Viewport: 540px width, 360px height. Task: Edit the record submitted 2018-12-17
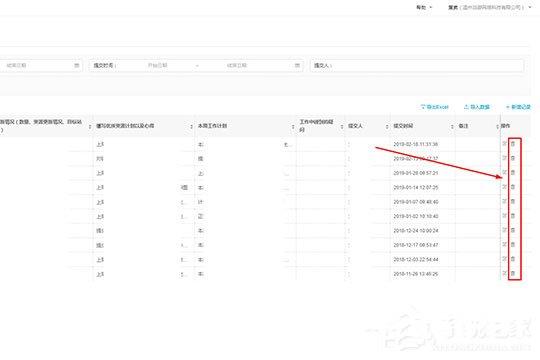tap(505, 244)
